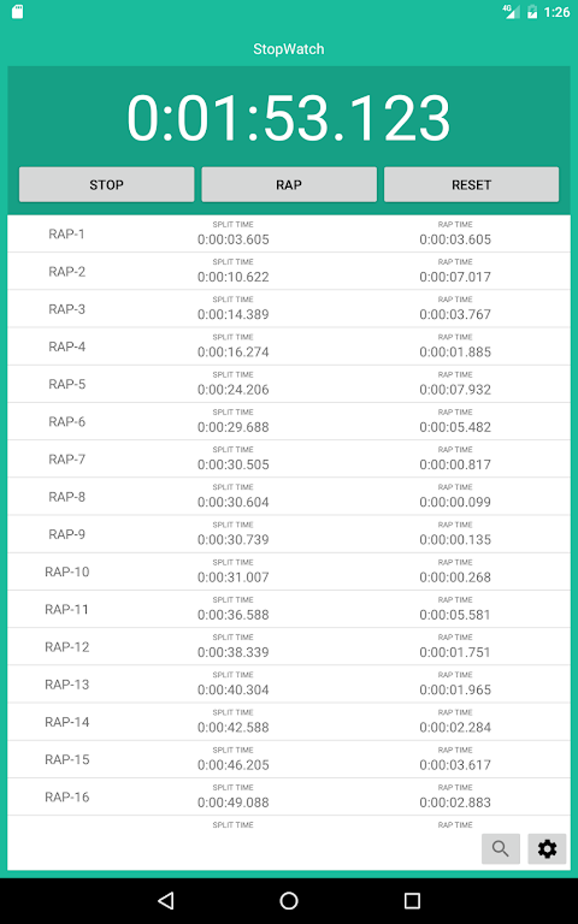This screenshot has height=924, width=578.
Task: Record a new lap with RAP
Action: click(x=289, y=185)
